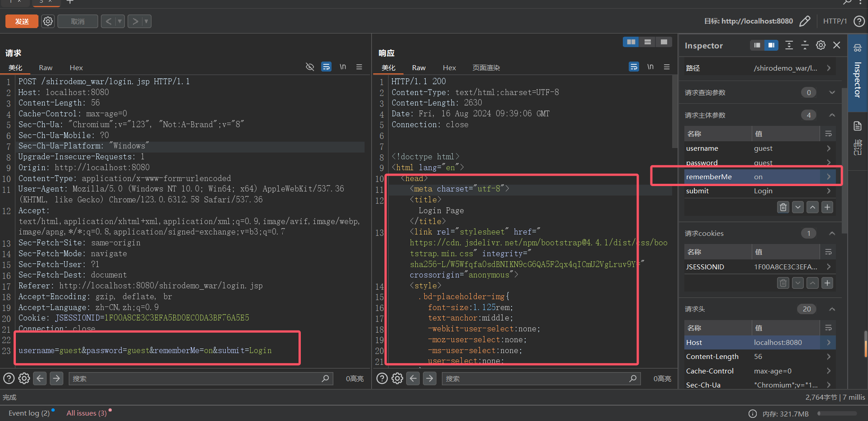Open request search help icon
868x421 pixels.
coord(9,378)
